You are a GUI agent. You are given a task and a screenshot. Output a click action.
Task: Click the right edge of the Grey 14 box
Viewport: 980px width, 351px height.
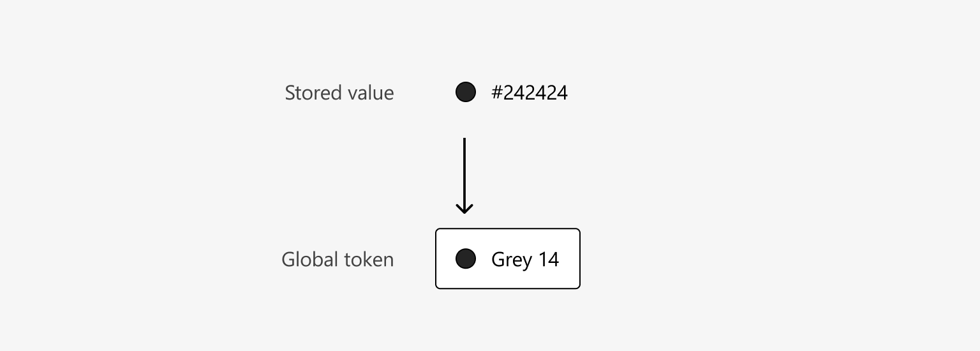(579, 259)
